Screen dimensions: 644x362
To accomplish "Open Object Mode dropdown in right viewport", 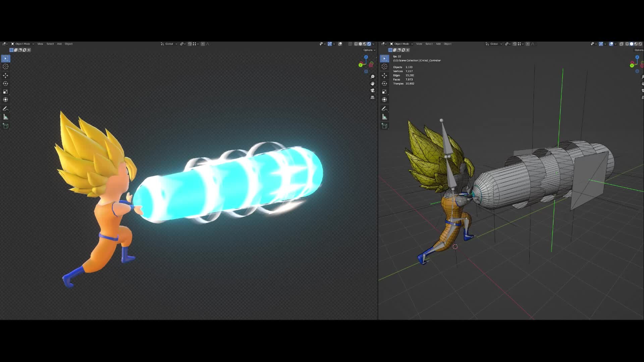I will tap(401, 44).
